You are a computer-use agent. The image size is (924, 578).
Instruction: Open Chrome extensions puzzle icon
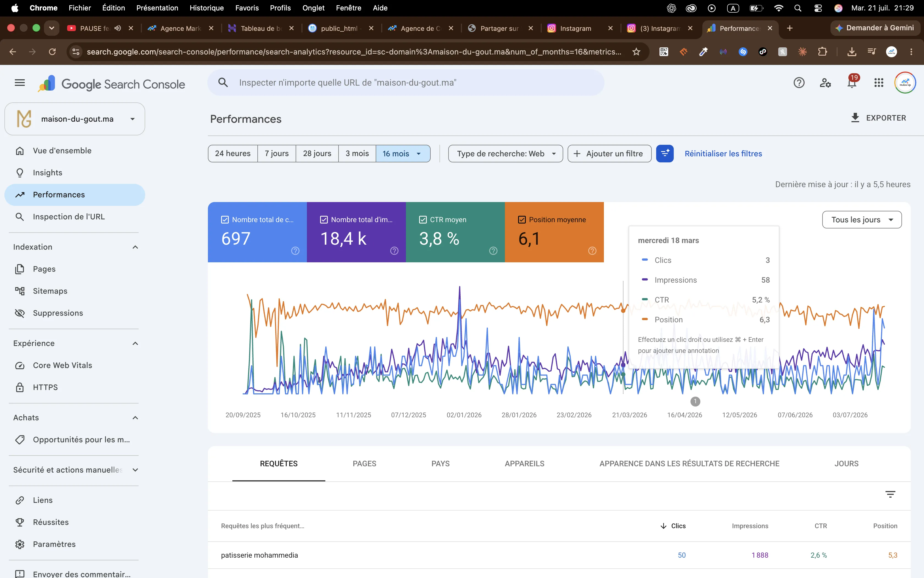pos(823,52)
